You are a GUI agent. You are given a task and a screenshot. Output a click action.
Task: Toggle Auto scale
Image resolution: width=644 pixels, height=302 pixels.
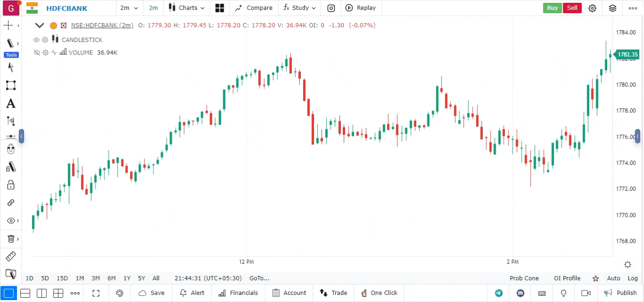(x=613, y=278)
